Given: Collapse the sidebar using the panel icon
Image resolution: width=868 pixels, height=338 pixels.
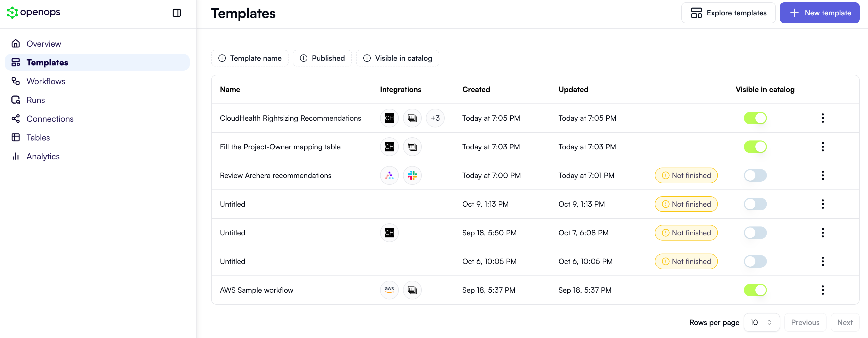Looking at the screenshot, I should click(x=176, y=13).
